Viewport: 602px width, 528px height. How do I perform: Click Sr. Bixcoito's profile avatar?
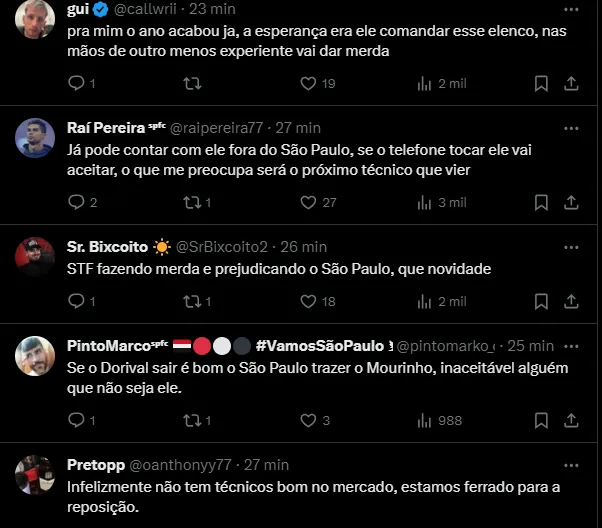coord(35,256)
